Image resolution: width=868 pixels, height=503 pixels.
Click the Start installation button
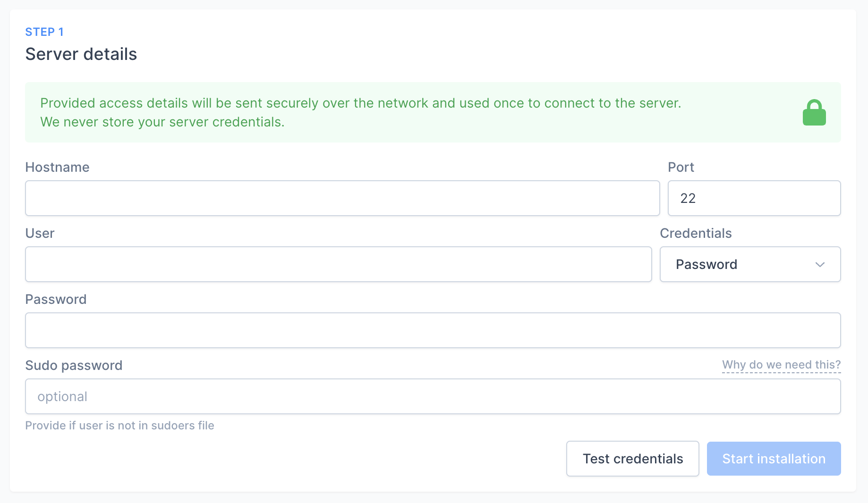[x=774, y=459]
